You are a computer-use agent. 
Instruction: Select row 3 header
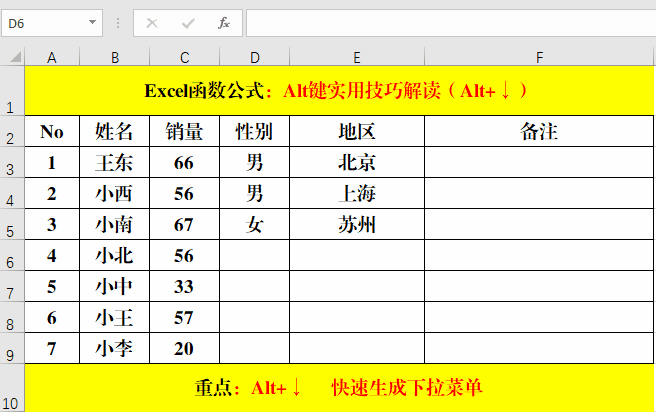12,162
